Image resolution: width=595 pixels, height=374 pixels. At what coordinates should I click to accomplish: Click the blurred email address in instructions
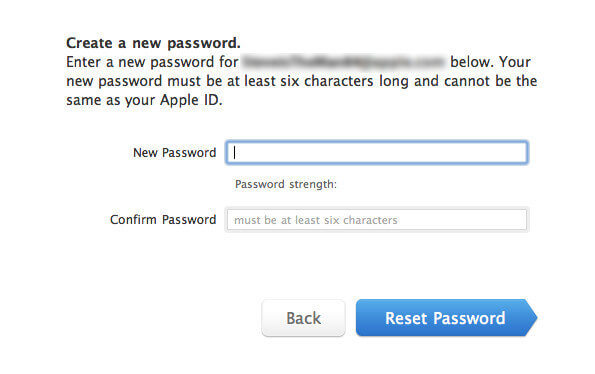pos(343,62)
